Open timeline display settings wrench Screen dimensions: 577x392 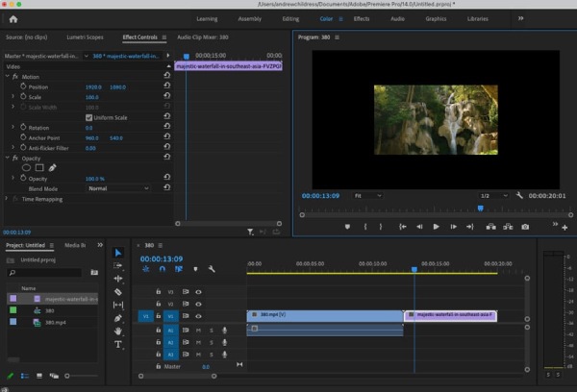click(212, 269)
